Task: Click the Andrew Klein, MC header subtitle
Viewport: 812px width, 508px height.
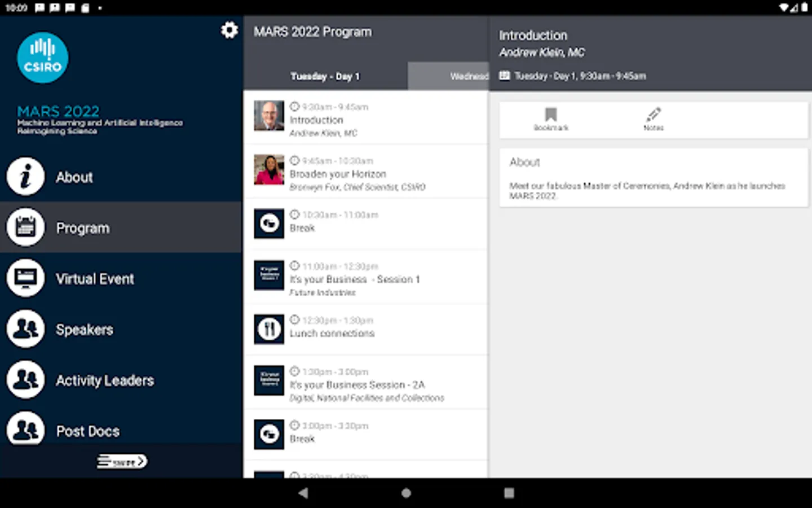Action: pyautogui.click(x=542, y=52)
